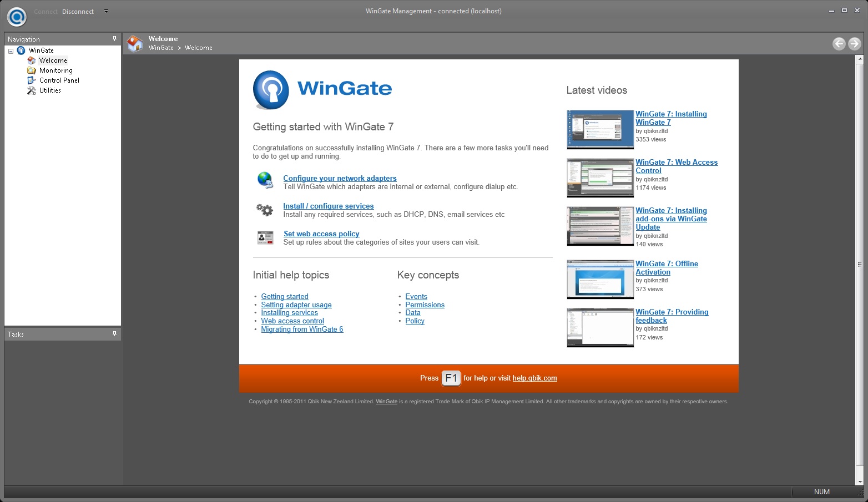Open Web access control help topic
Viewport: 868px width, 502px height.
click(292, 321)
